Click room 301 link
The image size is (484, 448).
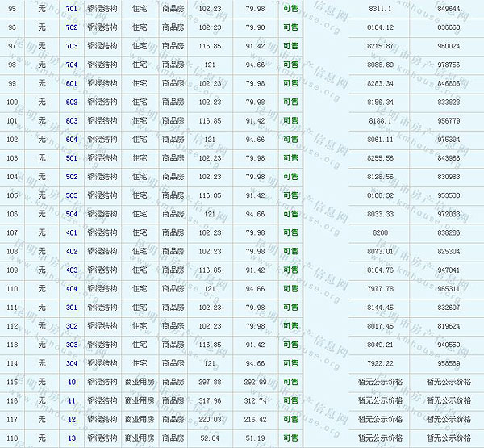[72, 308]
